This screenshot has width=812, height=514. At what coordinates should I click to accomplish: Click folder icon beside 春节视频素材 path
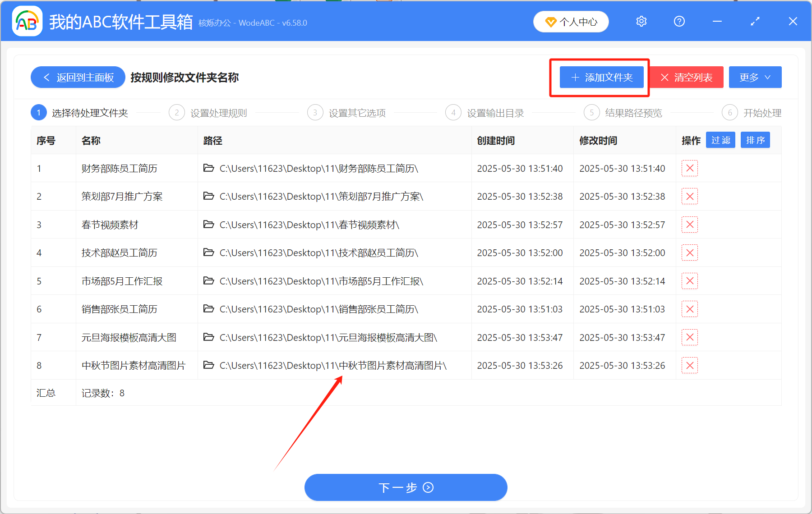[208, 225]
